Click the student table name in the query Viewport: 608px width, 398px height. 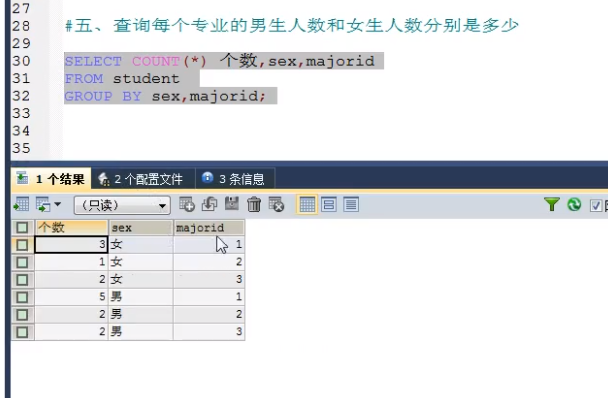146,79
